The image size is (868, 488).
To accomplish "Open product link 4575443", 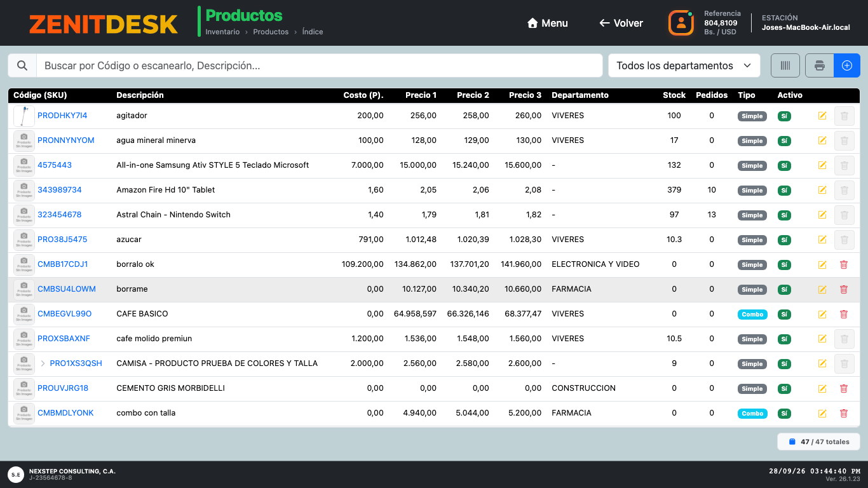I will click(55, 165).
